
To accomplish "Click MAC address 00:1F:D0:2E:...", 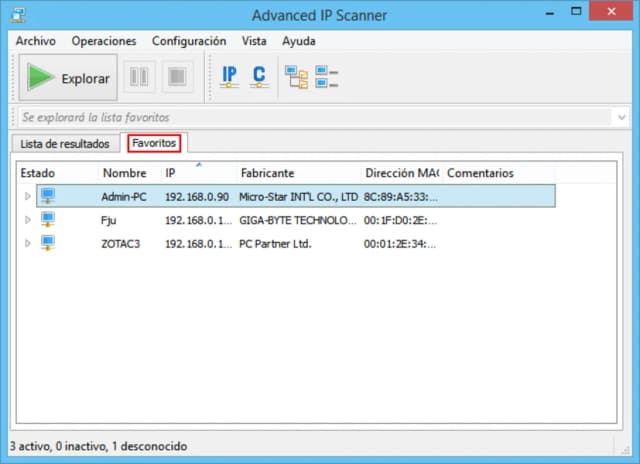I will [400, 220].
